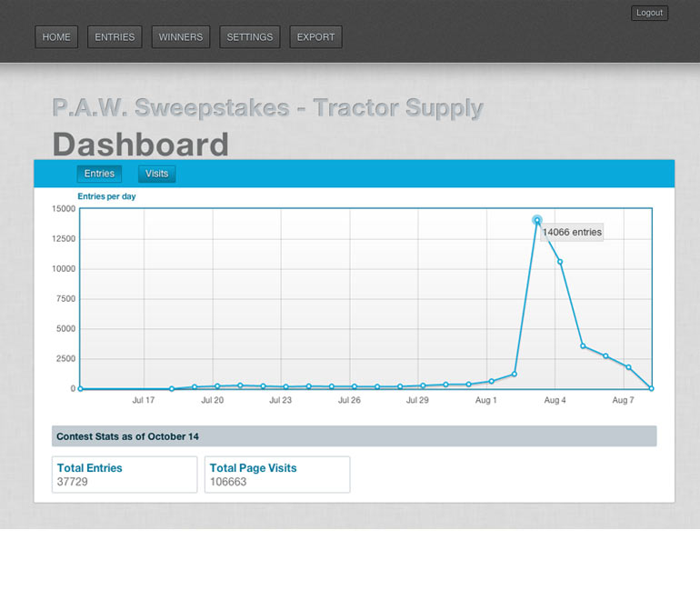Click the Contest Stats as of October 14 header
Image resolution: width=700 pixels, height=600 pixels.
[x=354, y=436]
